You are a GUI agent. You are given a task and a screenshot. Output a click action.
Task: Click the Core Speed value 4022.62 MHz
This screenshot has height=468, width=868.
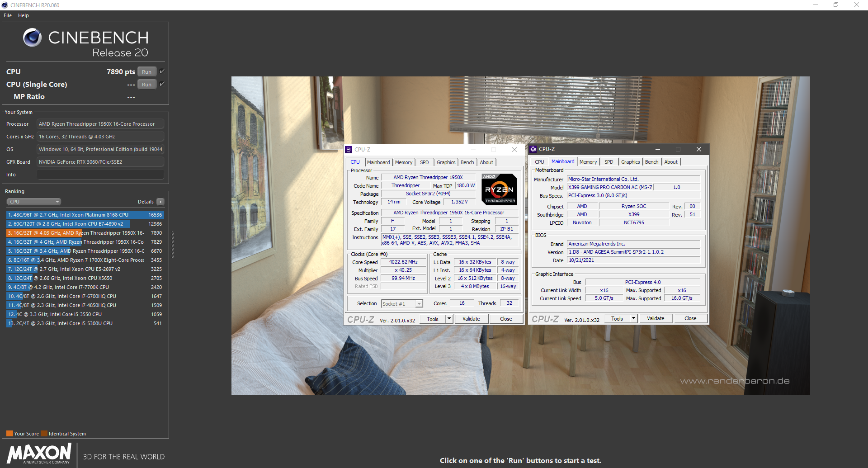click(x=403, y=262)
